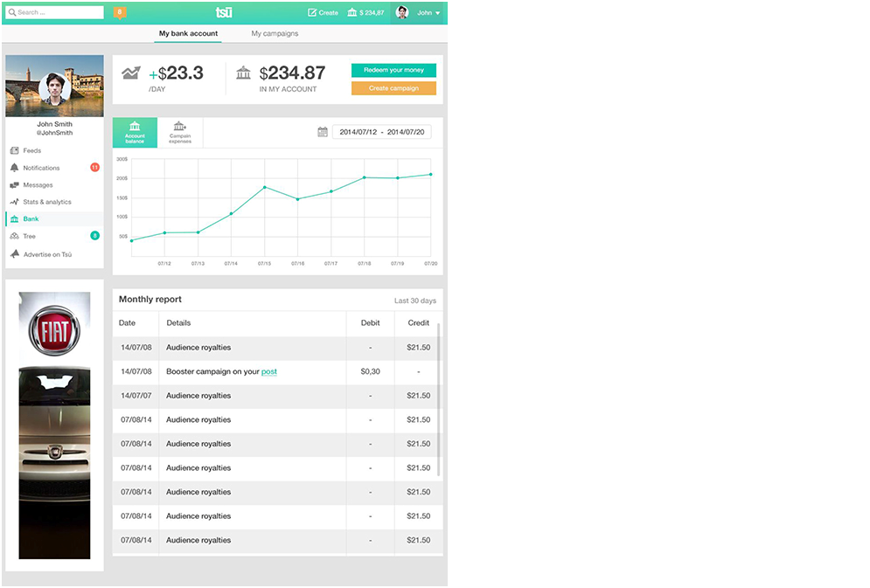Open the orange notification badge showing 8
The width and height of the screenshot is (870, 588).
pyautogui.click(x=119, y=12)
